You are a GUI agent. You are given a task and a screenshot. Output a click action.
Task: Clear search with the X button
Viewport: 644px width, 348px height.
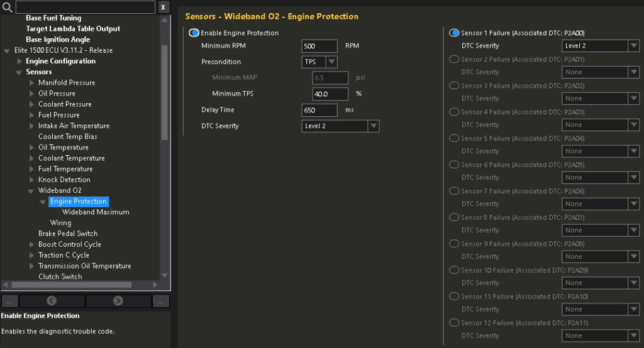click(x=163, y=8)
